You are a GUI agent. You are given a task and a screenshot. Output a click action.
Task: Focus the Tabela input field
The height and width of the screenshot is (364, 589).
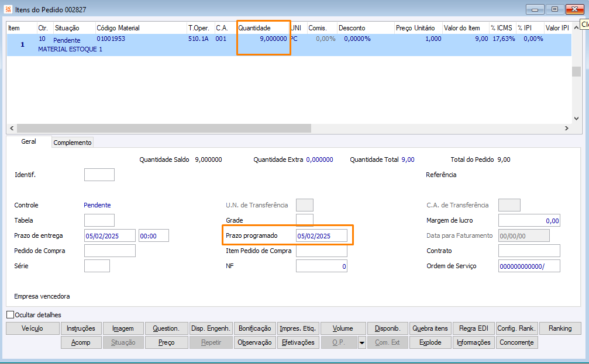click(99, 220)
